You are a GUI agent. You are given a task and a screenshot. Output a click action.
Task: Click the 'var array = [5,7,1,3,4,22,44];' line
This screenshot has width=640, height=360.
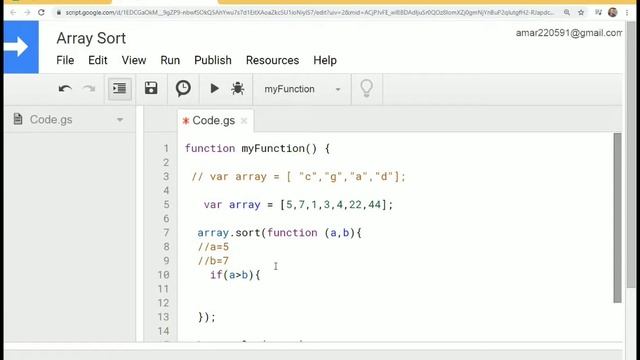pyautogui.click(x=298, y=205)
